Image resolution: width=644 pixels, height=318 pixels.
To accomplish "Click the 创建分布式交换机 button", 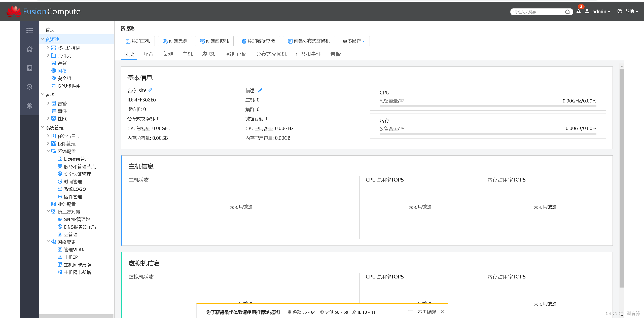I will tap(309, 41).
